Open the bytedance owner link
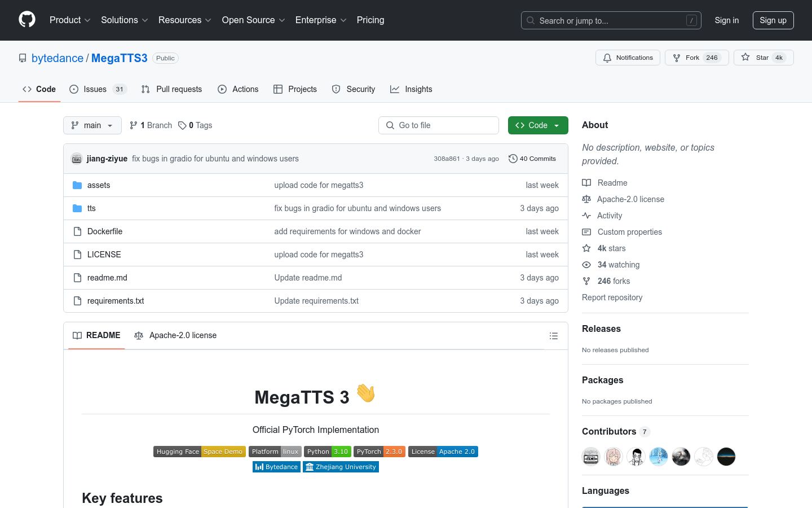The width and height of the screenshot is (812, 508). click(x=58, y=58)
